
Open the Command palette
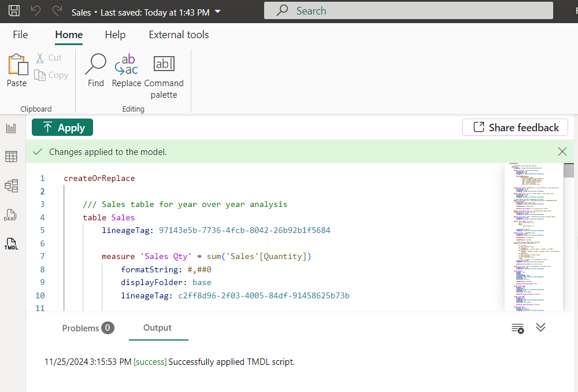point(164,76)
